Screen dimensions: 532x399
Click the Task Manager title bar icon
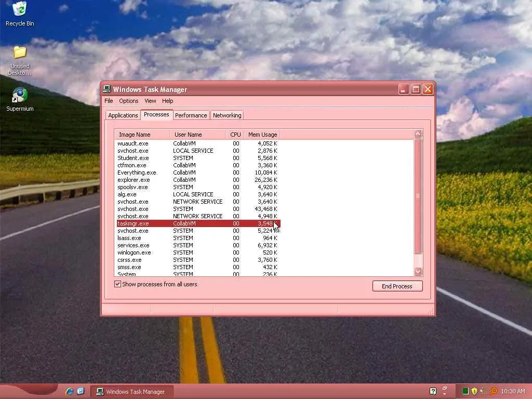(107, 89)
